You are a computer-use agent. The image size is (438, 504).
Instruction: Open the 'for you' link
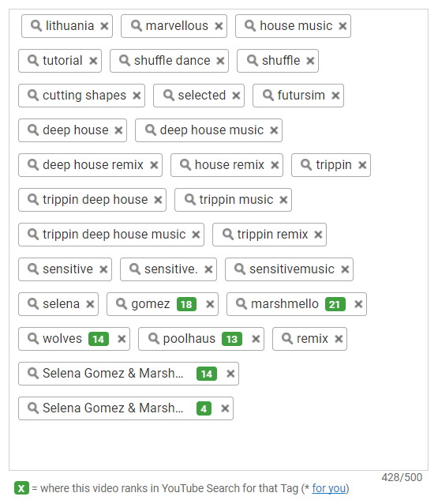(x=329, y=488)
